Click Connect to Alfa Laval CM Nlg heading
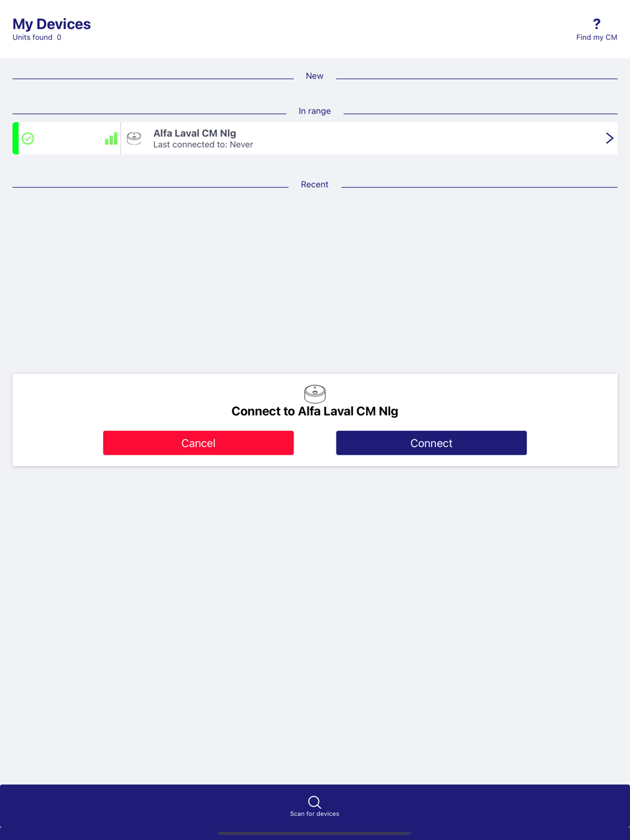630x840 pixels. tap(315, 411)
